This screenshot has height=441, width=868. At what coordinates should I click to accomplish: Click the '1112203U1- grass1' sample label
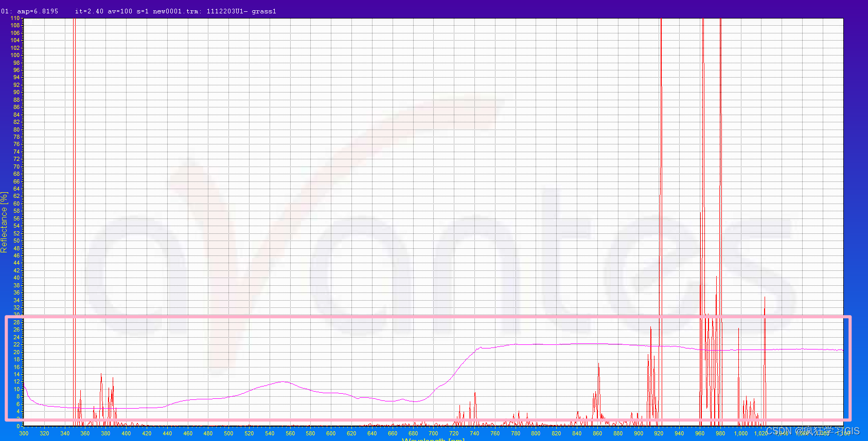241,11
